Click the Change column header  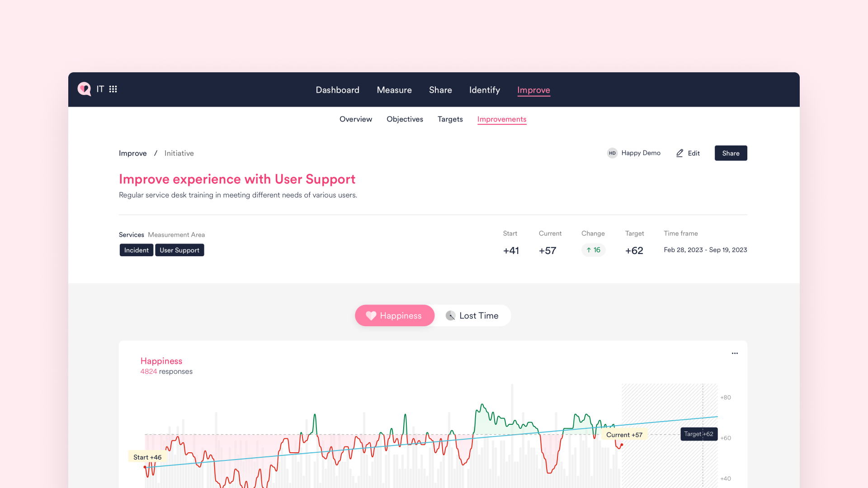point(593,234)
